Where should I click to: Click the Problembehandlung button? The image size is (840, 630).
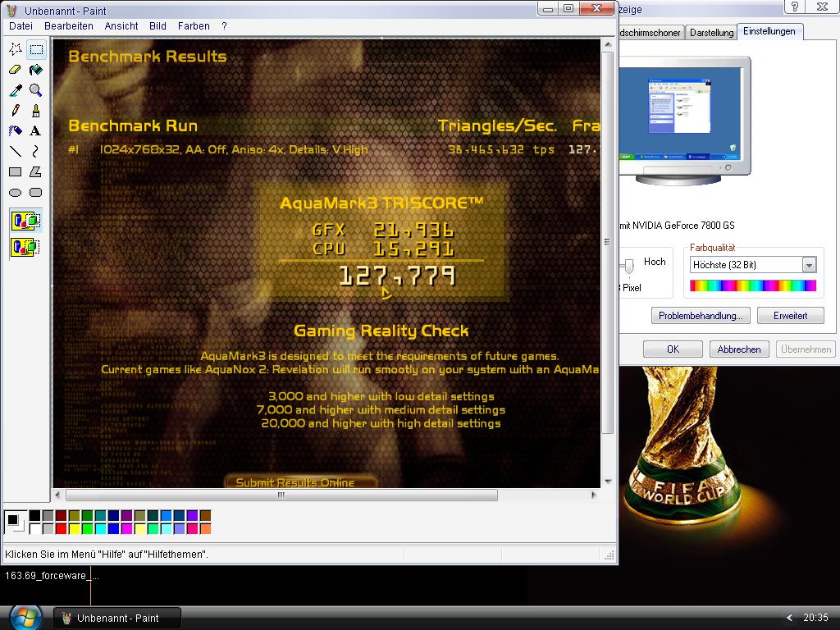tap(701, 316)
